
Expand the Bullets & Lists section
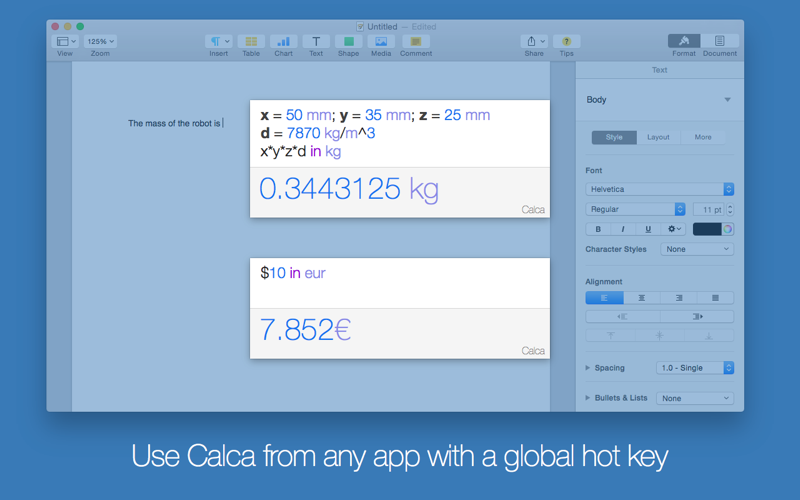tap(588, 398)
